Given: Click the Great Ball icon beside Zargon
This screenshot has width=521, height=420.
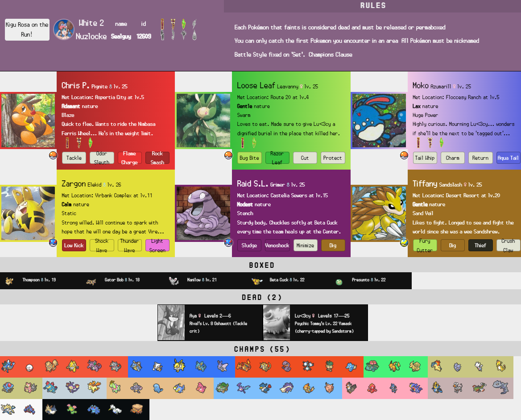Looking at the screenshot, I should 53,242.
